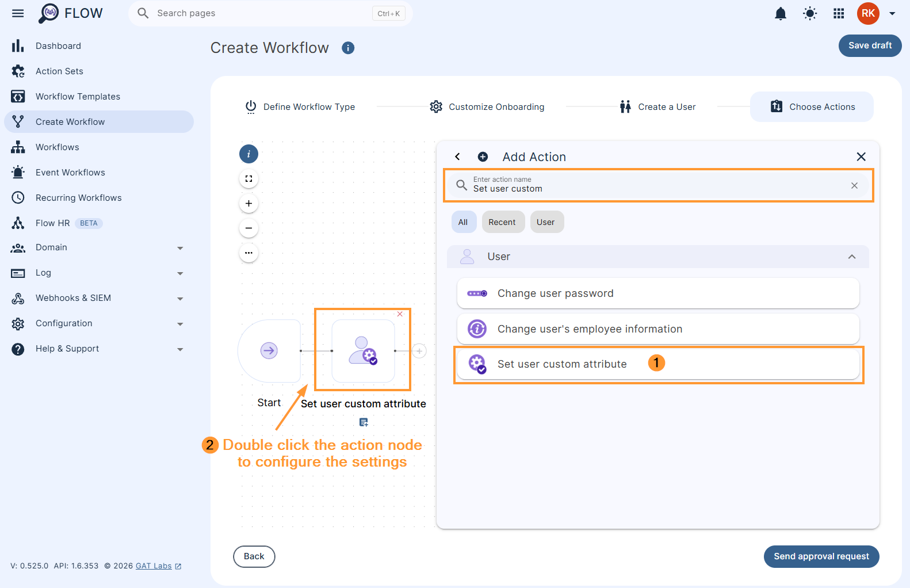Click the Create Workflow info icon

(x=348, y=48)
